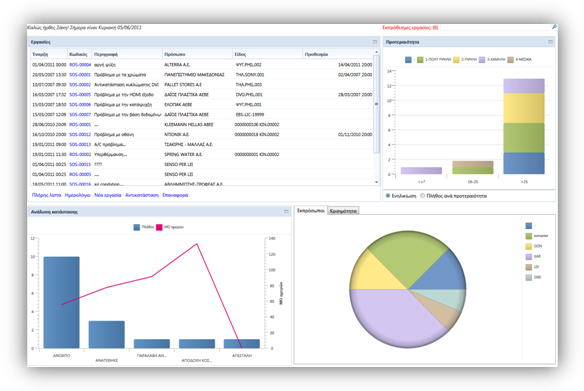Click the blue segment of the >25 bar
Viewport: 584px width, 391px height.
coord(524,163)
